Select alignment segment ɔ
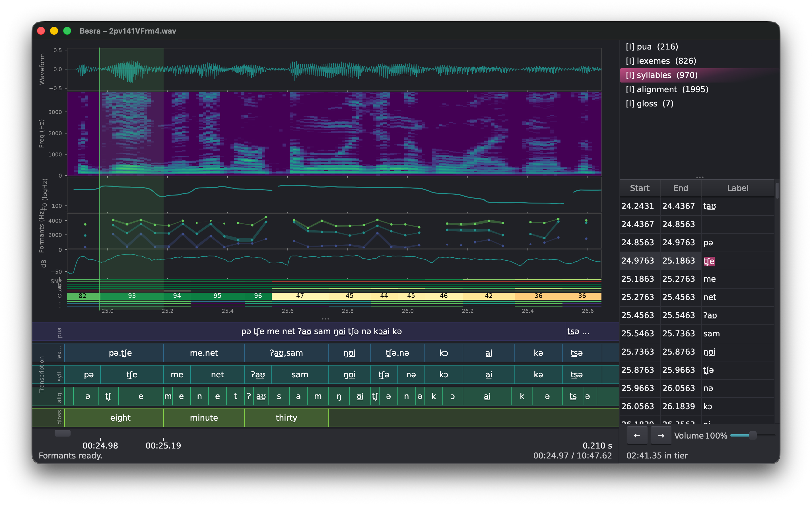Image resolution: width=812 pixels, height=506 pixels. point(452,396)
